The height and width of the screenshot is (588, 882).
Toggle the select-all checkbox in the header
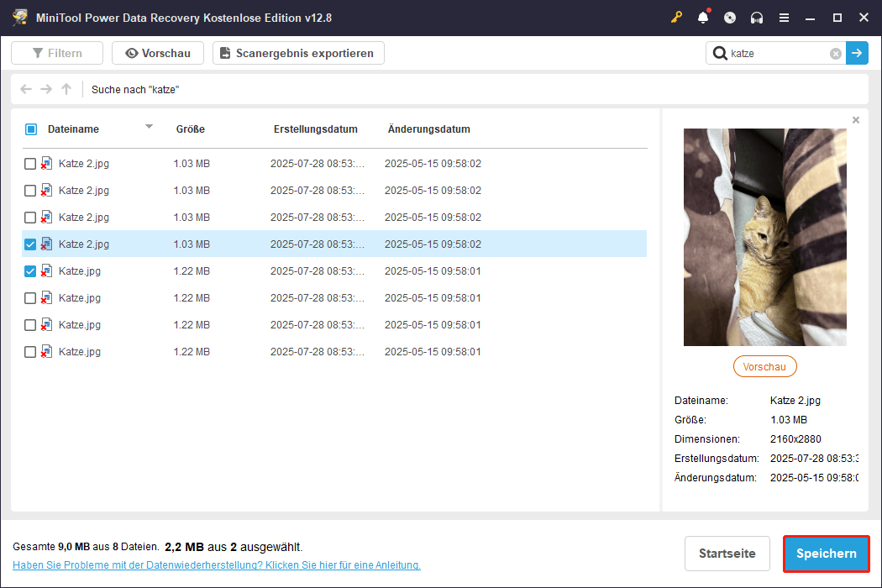pyautogui.click(x=31, y=129)
